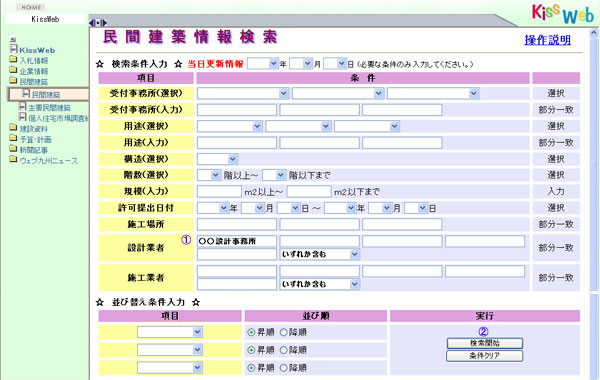This screenshot has width=600, height=380.
Task: Open the 操作説明 link
Action: (x=547, y=40)
